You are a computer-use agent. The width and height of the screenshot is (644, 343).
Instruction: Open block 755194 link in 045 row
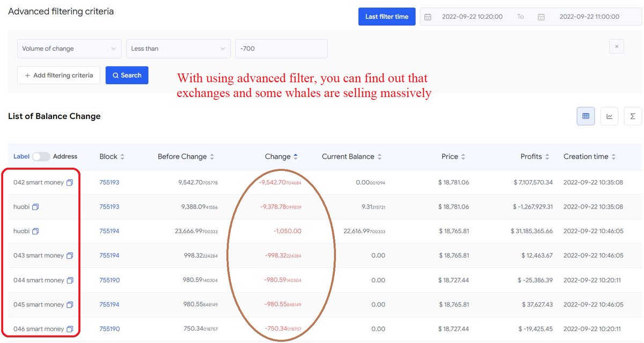pyautogui.click(x=109, y=304)
